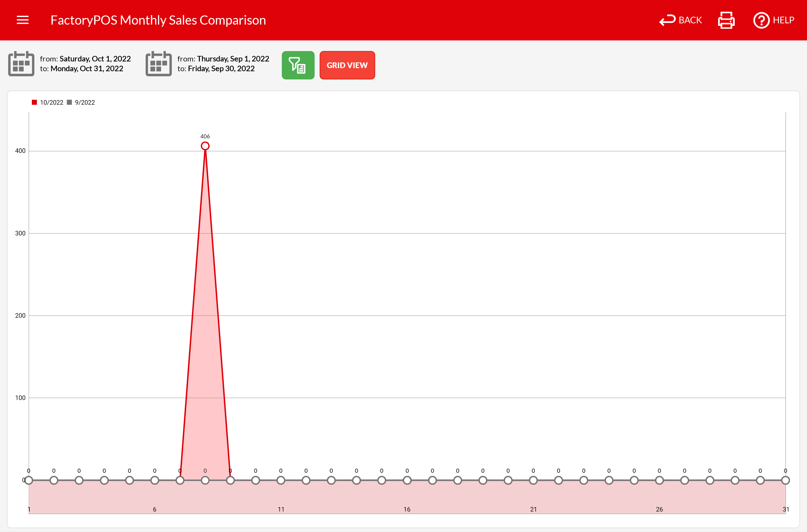This screenshot has height=532, width=807.
Task: Click the Friday, Sep 30, 2022 to date
Action: coord(221,68)
